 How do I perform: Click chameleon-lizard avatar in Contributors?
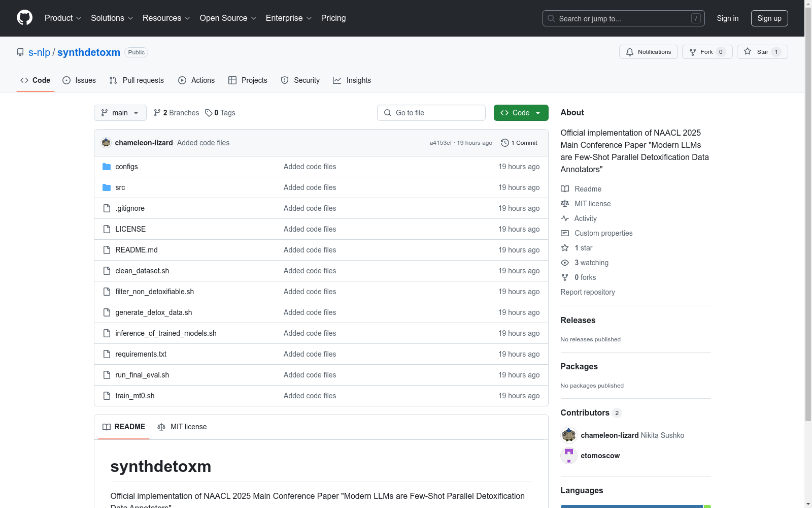coord(569,435)
